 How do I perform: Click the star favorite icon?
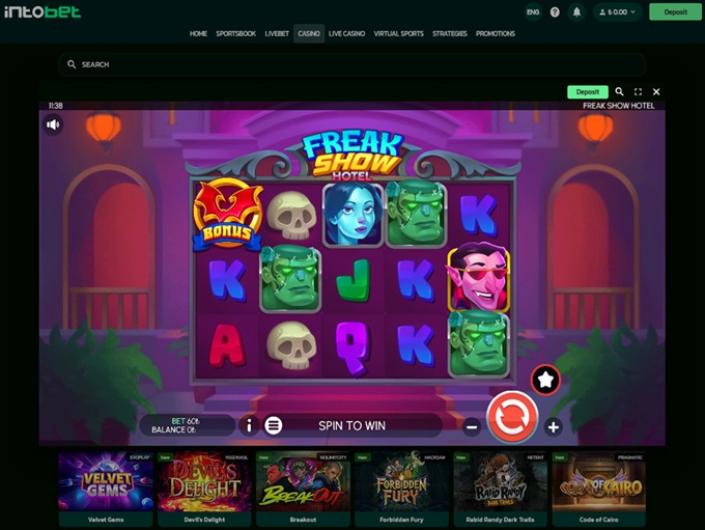pyautogui.click(x=545, y=380)
